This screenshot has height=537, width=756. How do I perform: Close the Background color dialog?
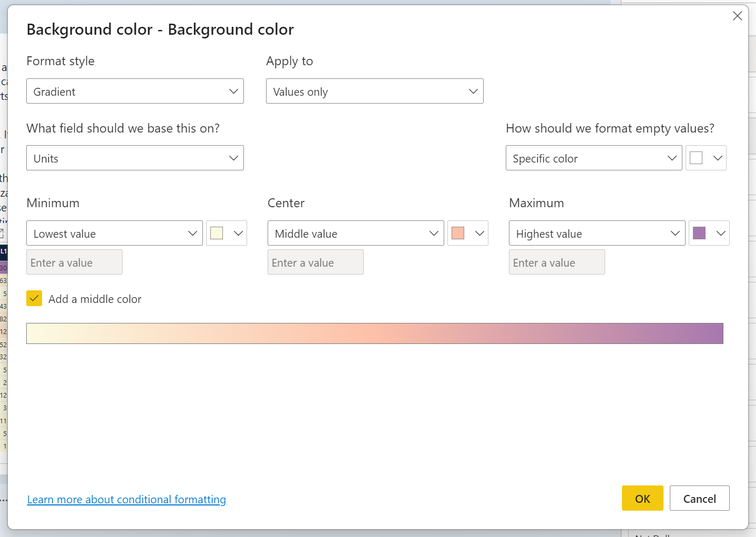coord(737,16)
